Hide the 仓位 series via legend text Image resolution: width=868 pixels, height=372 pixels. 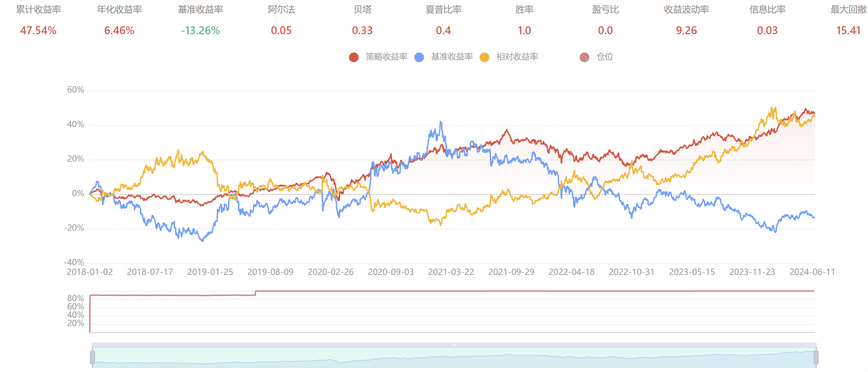[x=605, y=57]
